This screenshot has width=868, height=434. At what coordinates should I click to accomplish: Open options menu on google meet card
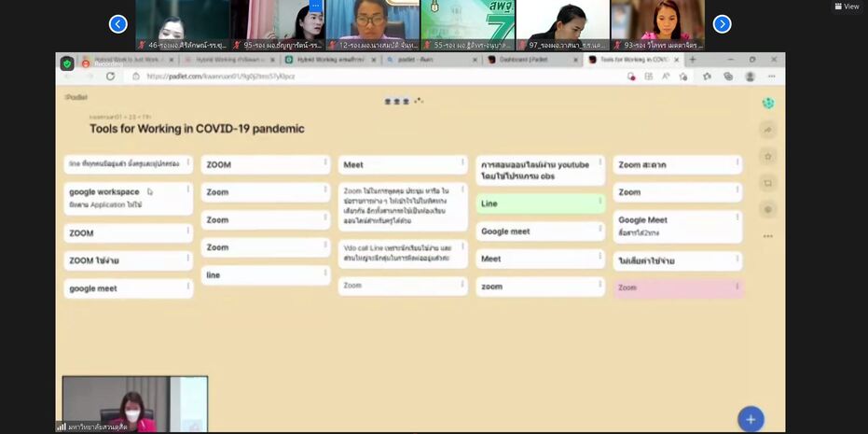(188, 286)
